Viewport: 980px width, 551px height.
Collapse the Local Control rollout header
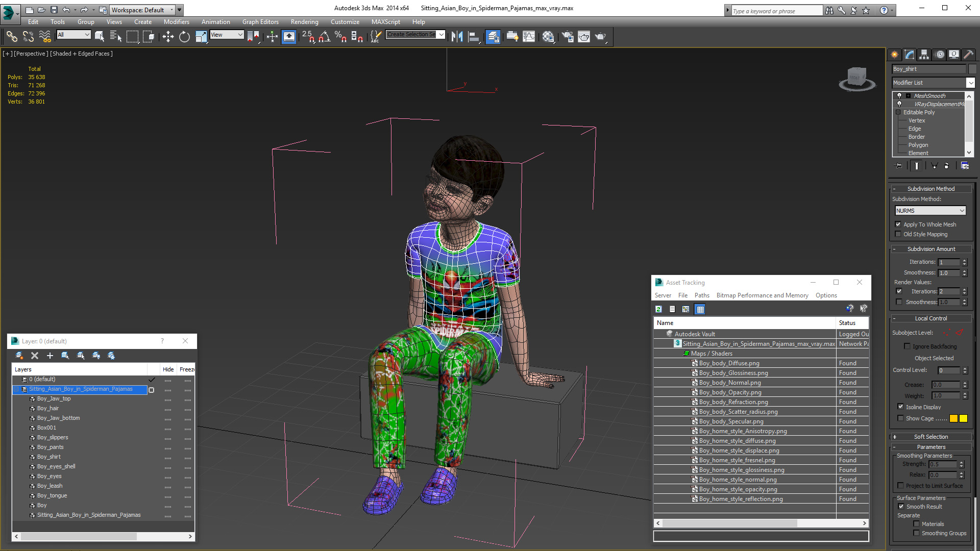click(931, 318)
